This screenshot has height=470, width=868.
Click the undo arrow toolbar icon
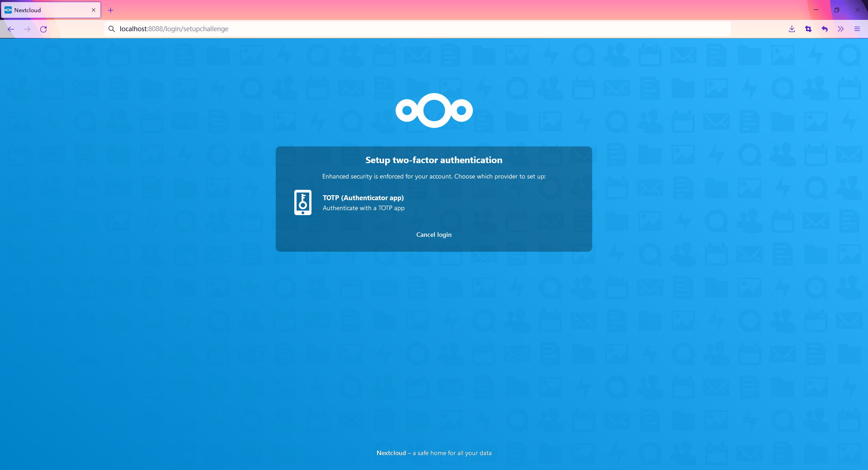pyautogui.click(x=824, y=29)
